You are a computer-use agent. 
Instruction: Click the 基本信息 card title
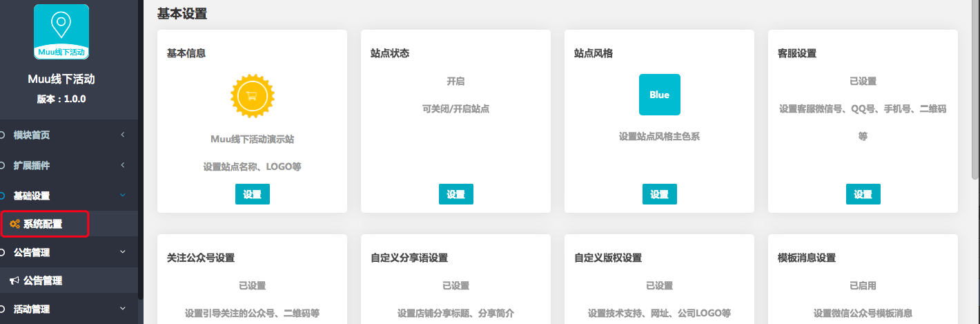[186, 53]
